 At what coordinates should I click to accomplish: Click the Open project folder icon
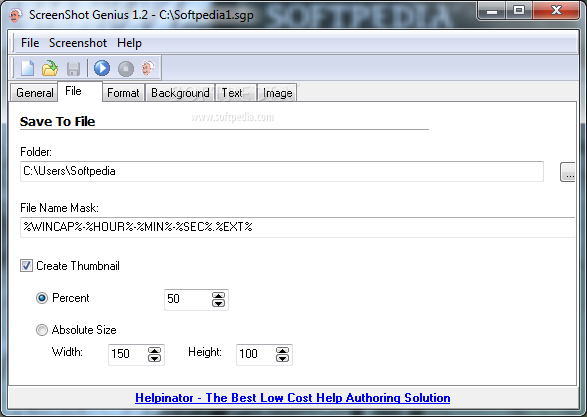[x=50, y=68]
